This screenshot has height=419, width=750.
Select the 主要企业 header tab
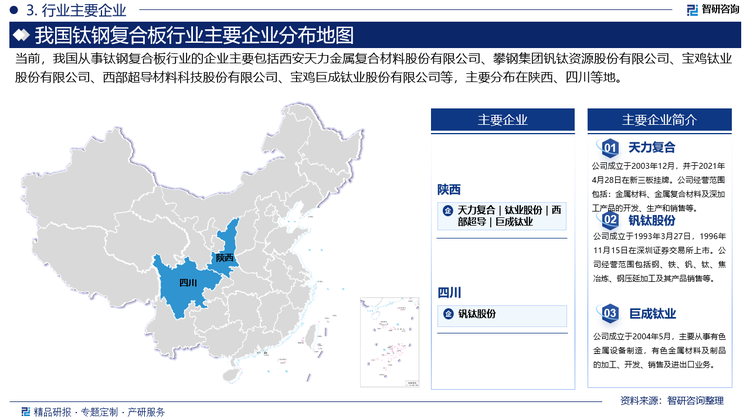[502, 120]
